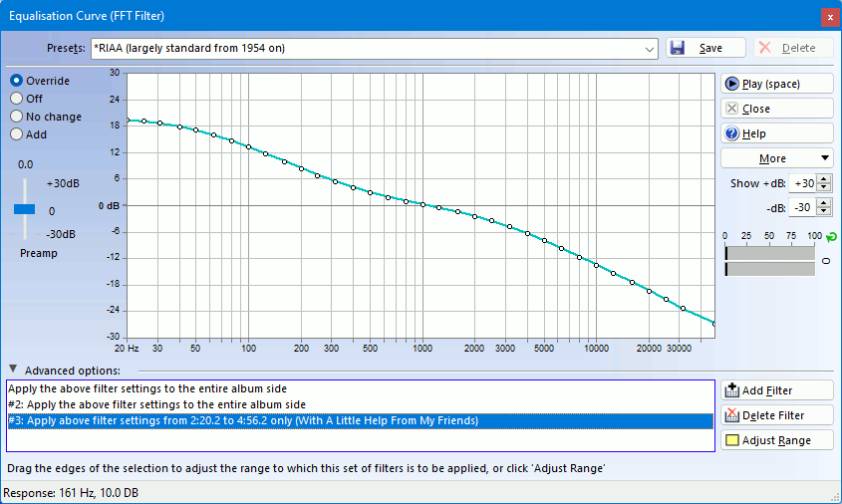Click the Delete Filter button label
The image size is (842, 504).
pos(772,415)
